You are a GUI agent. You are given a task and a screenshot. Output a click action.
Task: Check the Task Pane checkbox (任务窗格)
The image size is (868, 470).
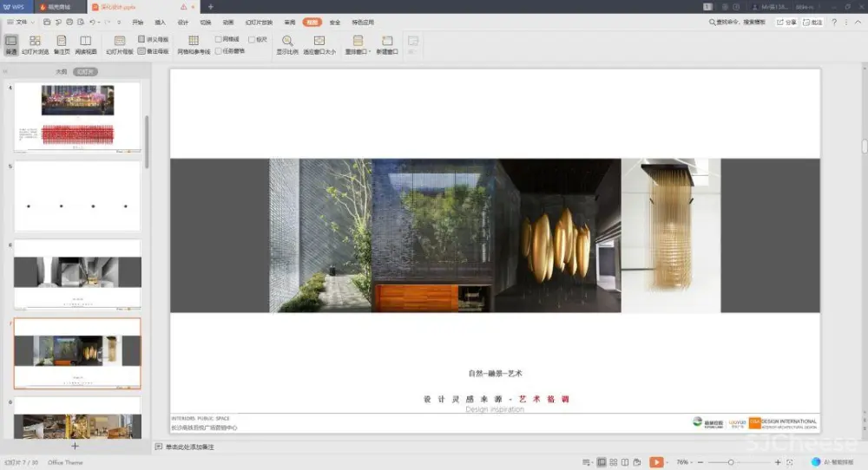click(219, 51)
